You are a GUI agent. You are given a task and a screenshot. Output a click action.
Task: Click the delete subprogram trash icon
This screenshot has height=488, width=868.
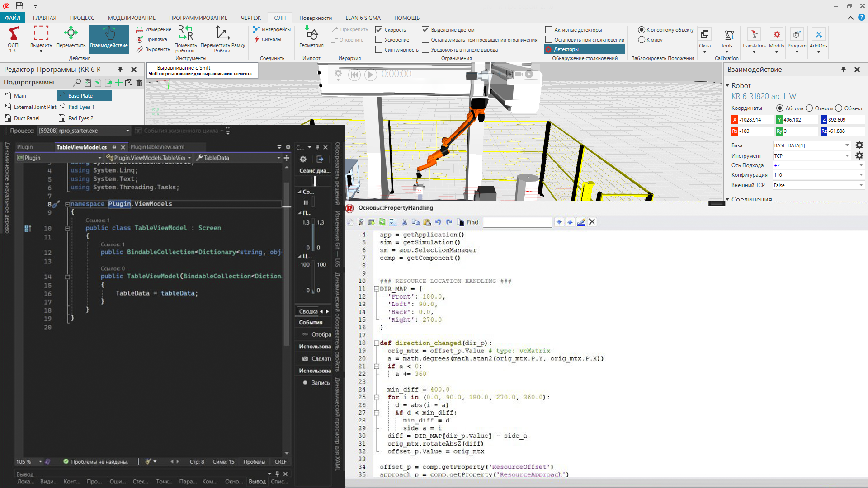point(139,83)
